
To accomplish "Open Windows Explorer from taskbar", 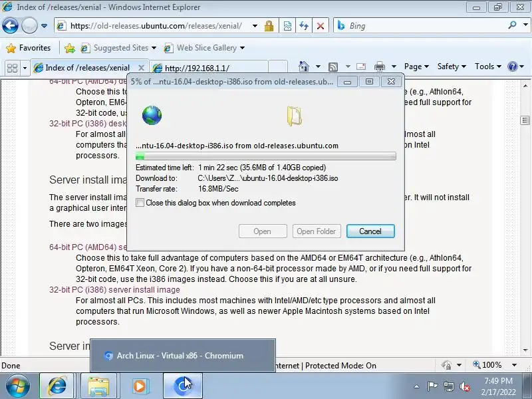I will coord(98,386).
